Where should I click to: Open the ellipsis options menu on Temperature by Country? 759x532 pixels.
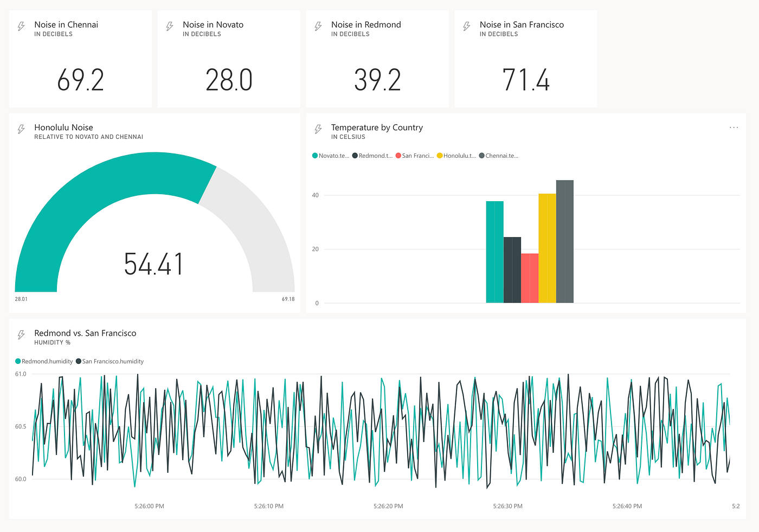point(734,127)
